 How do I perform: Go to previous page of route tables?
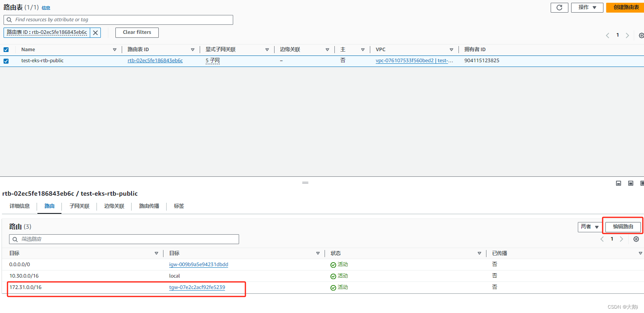tap(607, 35)
